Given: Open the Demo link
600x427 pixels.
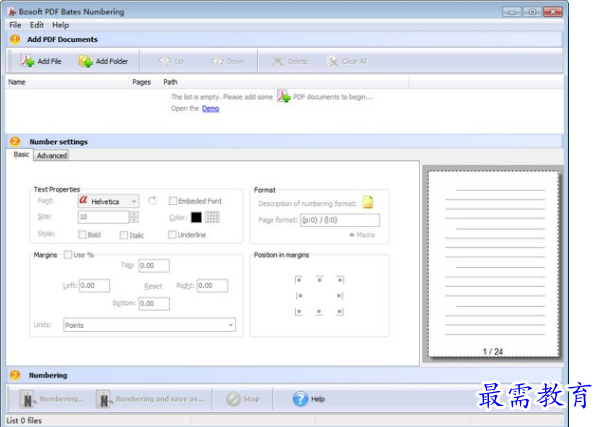Looking at the screenshot, I should coord(210,109).
